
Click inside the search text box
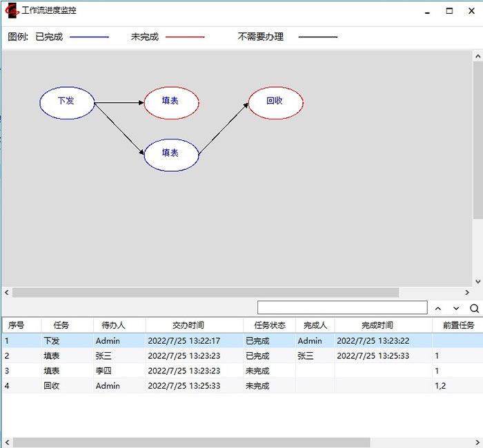[342, 308]
